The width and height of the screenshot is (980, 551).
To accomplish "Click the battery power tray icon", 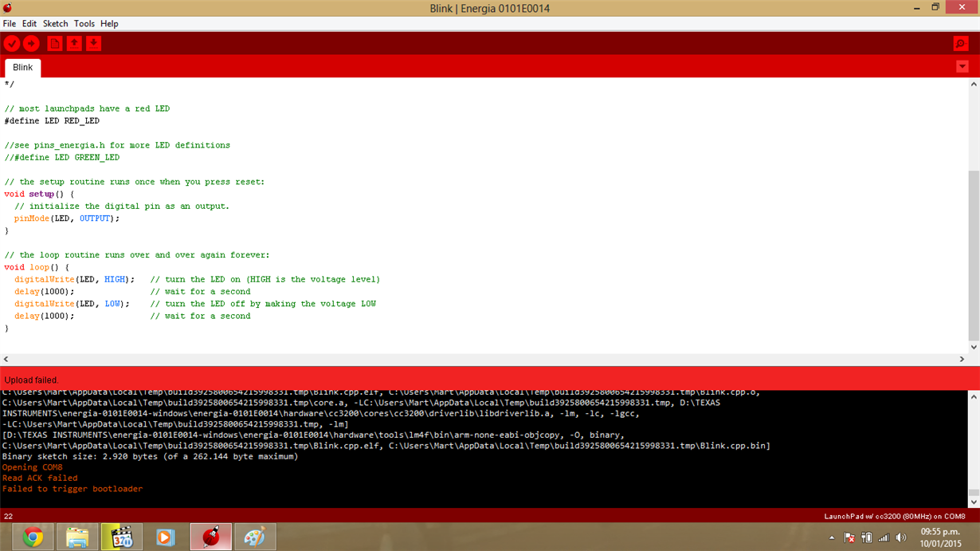I will [x=867, y=538].
